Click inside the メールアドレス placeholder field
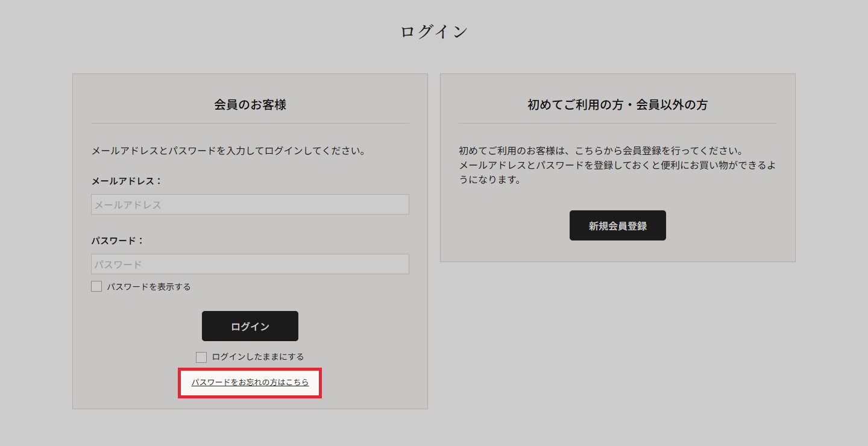 (x=250, y=204)
